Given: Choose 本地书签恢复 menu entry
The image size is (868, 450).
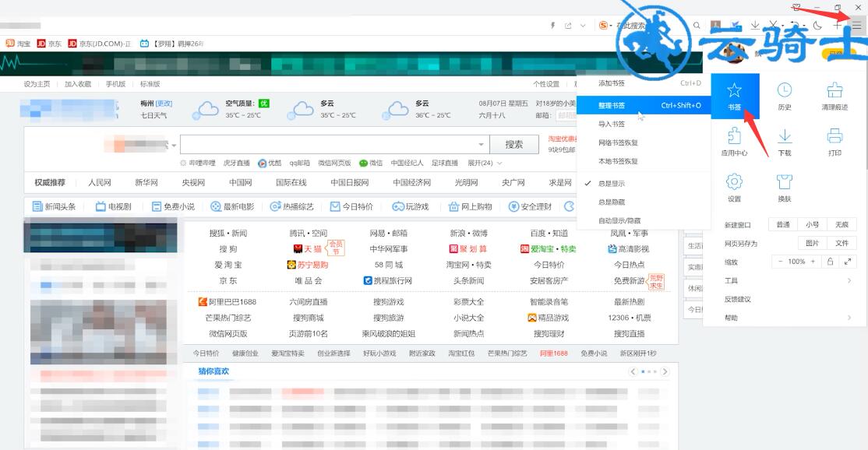Looking at the screenshot, I should click(x=644, y=161).
